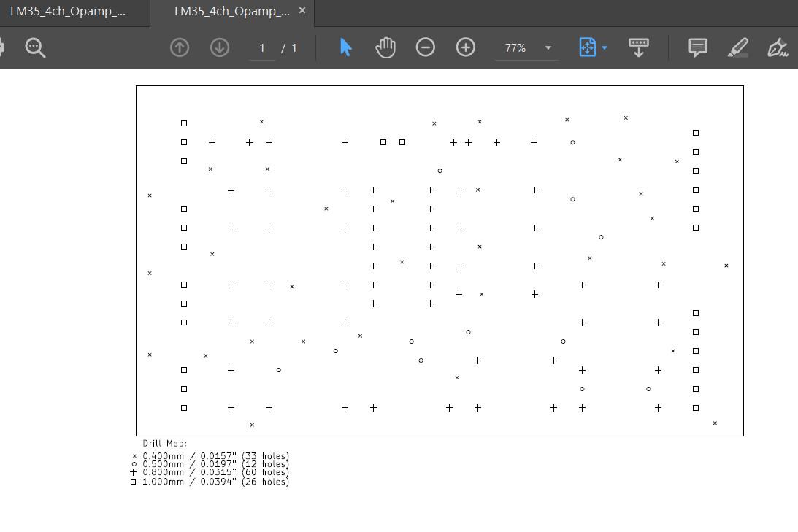The height and width of the screenshot is (532, 798).
Task: Toggle highlight annotation mode
Action: point(737,47)
